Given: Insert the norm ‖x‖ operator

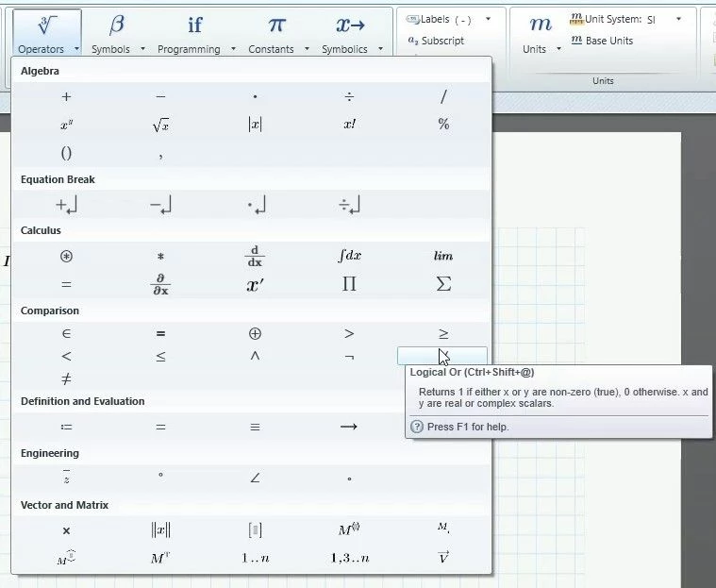Looking at the screenshot, I should point(160,530).
